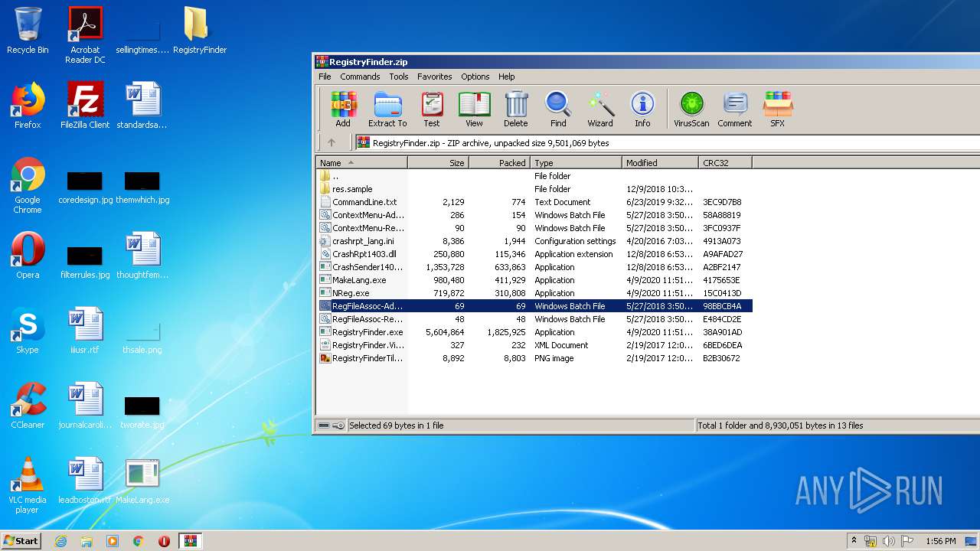
Task: Click the taskbar clock 1:56 PM
Action: [940, 541]
